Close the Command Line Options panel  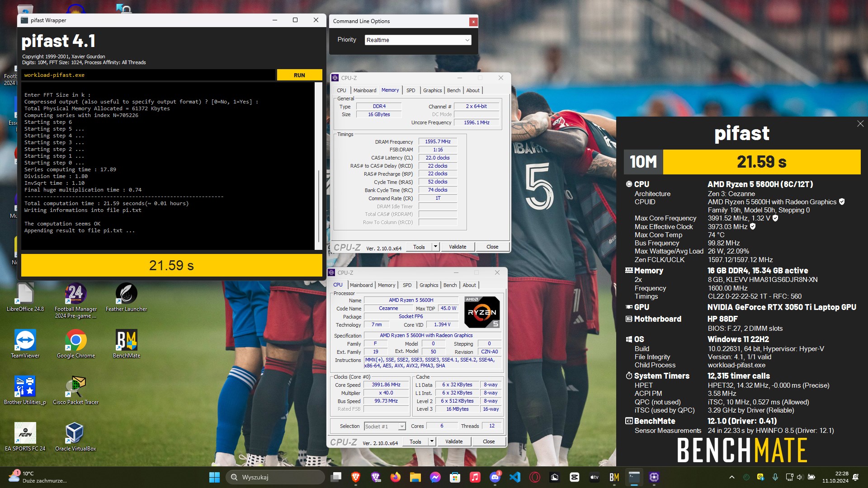click(x=473, y=21)
